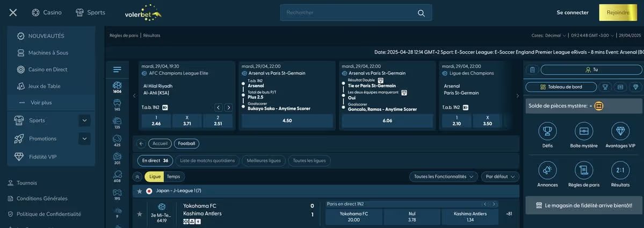Click the hamburger menu above sports list
Viewport: 644px width, 228px height.
pyautogui.click(x=117, y=69)
